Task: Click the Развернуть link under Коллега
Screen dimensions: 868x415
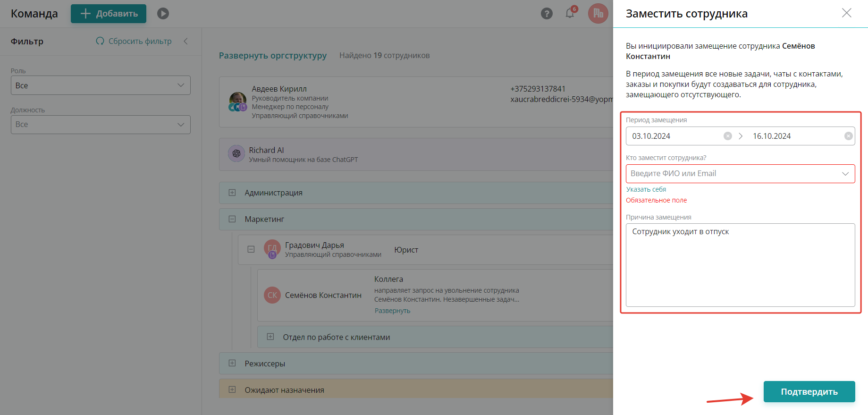Action: tap(392, 311)
